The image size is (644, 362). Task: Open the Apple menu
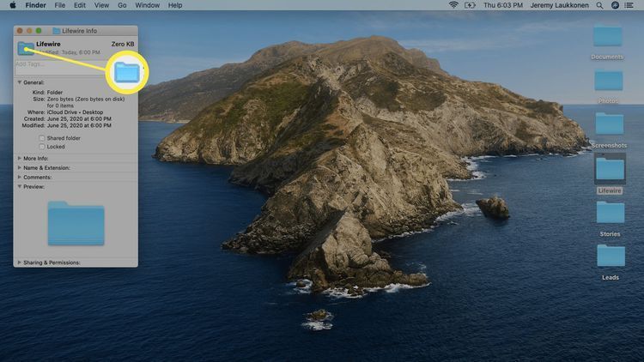pos(12,5)
